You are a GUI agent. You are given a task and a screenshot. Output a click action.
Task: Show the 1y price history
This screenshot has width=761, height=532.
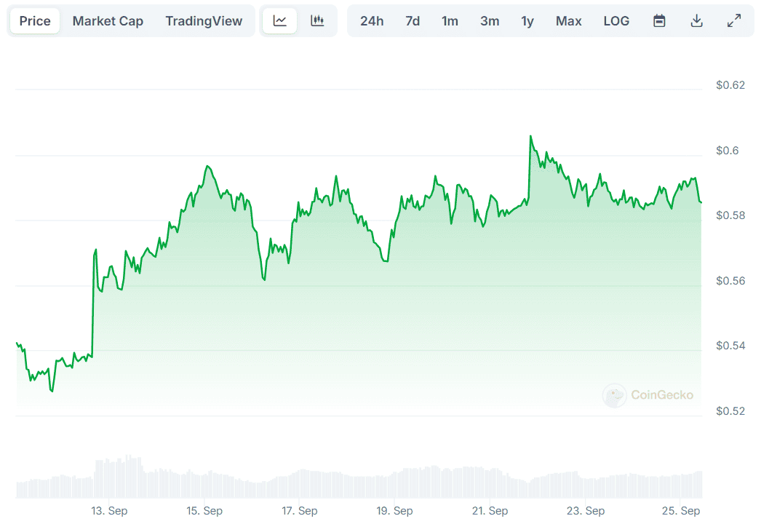tap(527, 21)
